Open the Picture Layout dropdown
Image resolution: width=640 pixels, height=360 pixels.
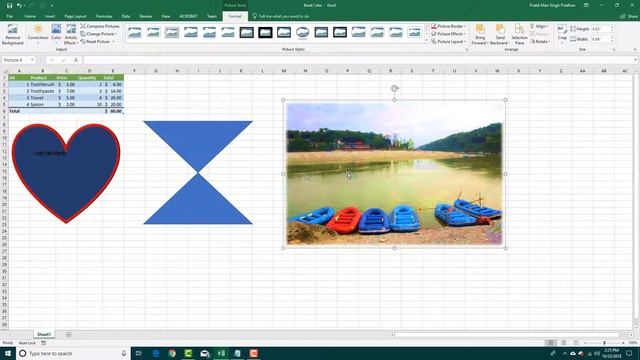click(448, 42)
